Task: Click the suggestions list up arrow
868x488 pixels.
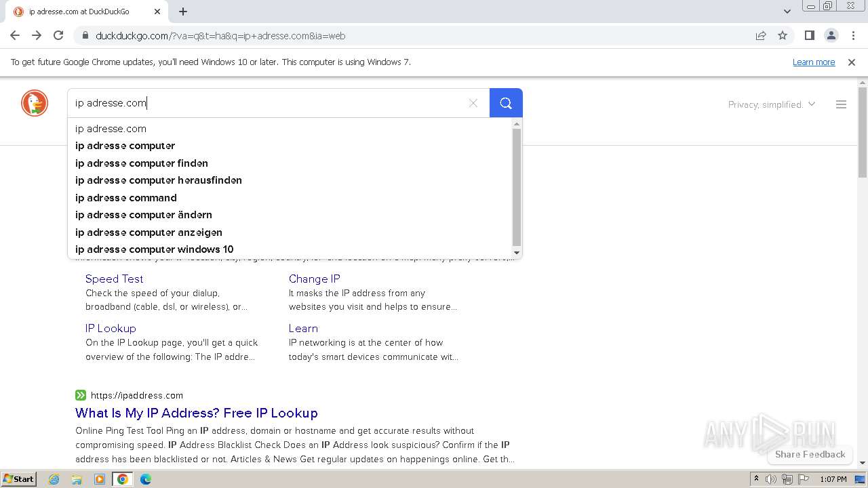Action: [517, 123]
